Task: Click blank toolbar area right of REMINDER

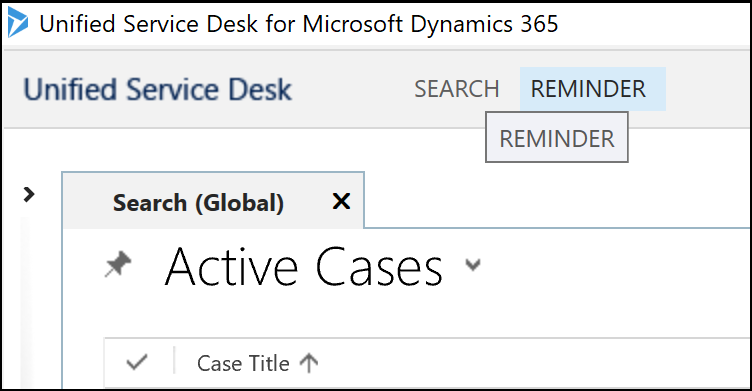Action: (708, 89)
